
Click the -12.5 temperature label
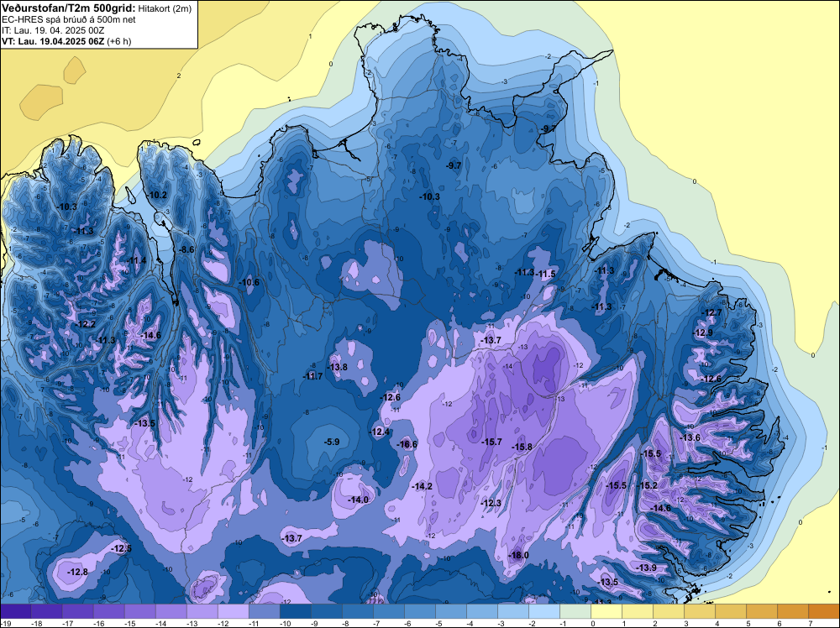[x=121, y=548]
